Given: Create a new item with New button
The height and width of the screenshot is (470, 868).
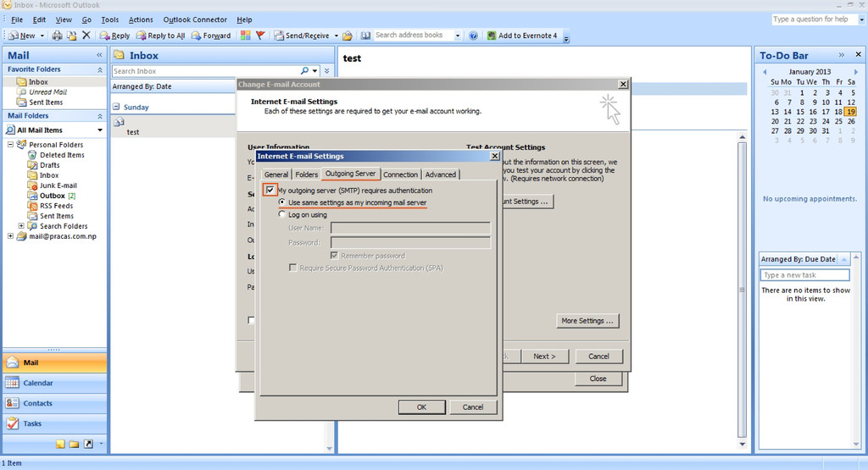Looking at the screenshot, I should pyautogui.click(x=22, y=36).
